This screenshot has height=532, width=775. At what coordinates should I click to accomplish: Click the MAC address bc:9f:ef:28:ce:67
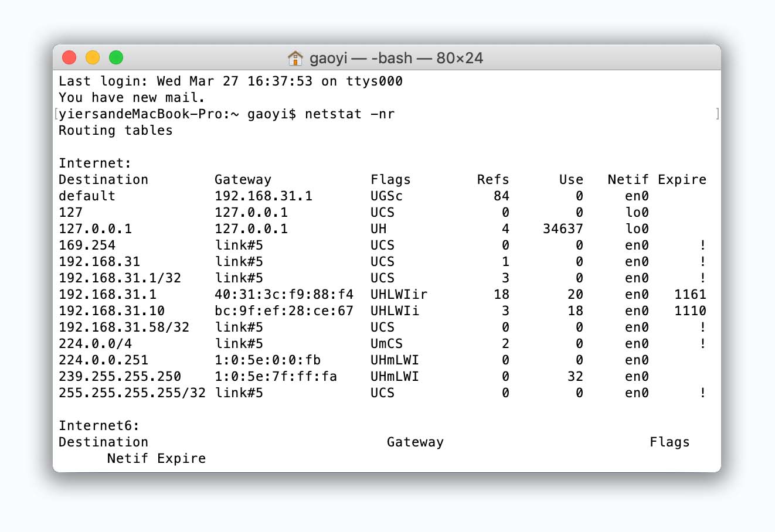(x=284, y=311)
